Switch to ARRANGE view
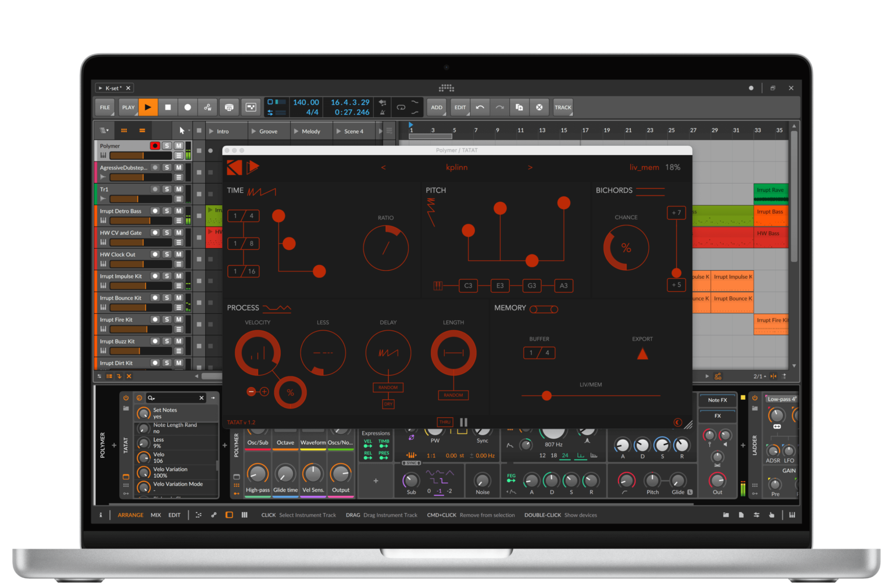The image size is (893, 588). coord(130,515)
